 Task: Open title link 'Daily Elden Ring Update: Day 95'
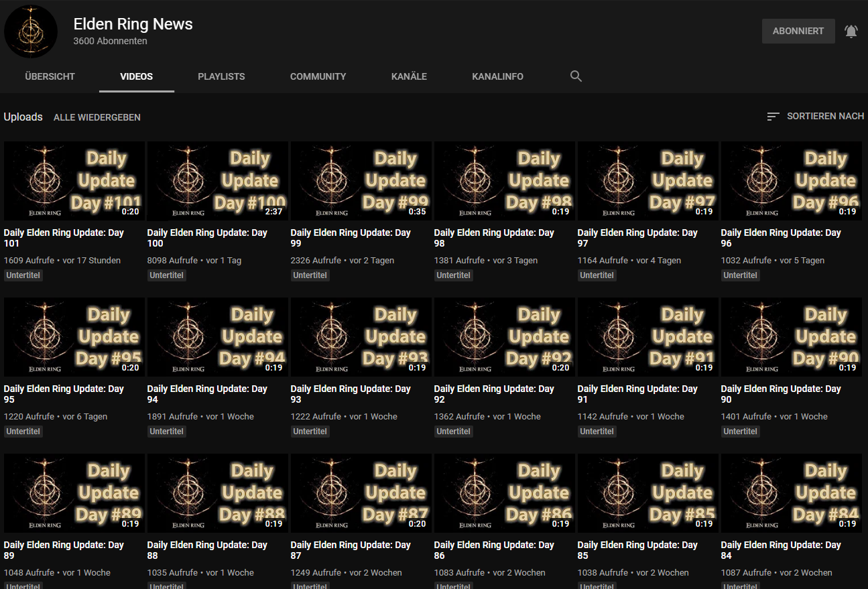click(x=64, y=394)
